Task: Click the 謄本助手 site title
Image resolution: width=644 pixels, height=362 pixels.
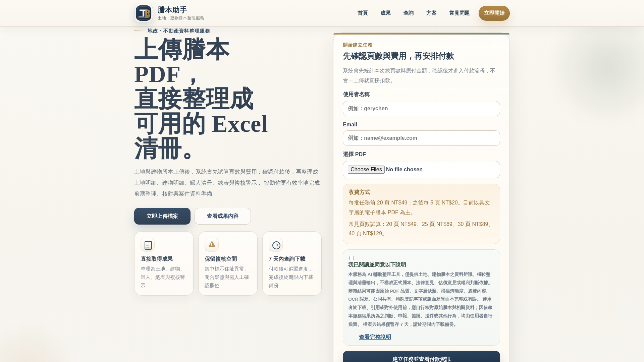Action: (172, 10)
